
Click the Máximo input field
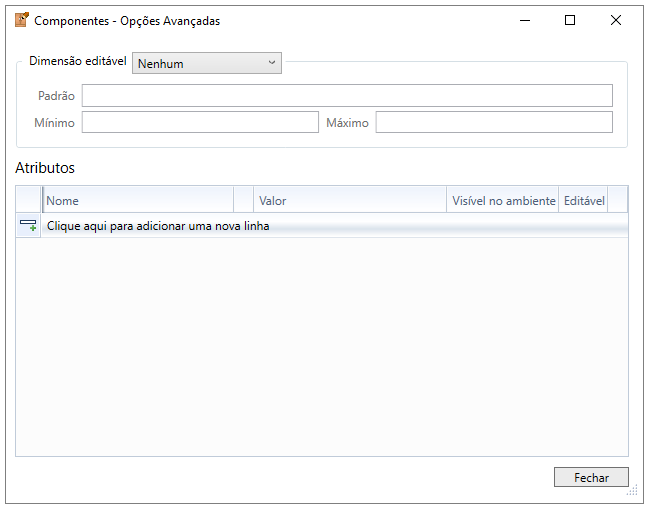point(494,122)
